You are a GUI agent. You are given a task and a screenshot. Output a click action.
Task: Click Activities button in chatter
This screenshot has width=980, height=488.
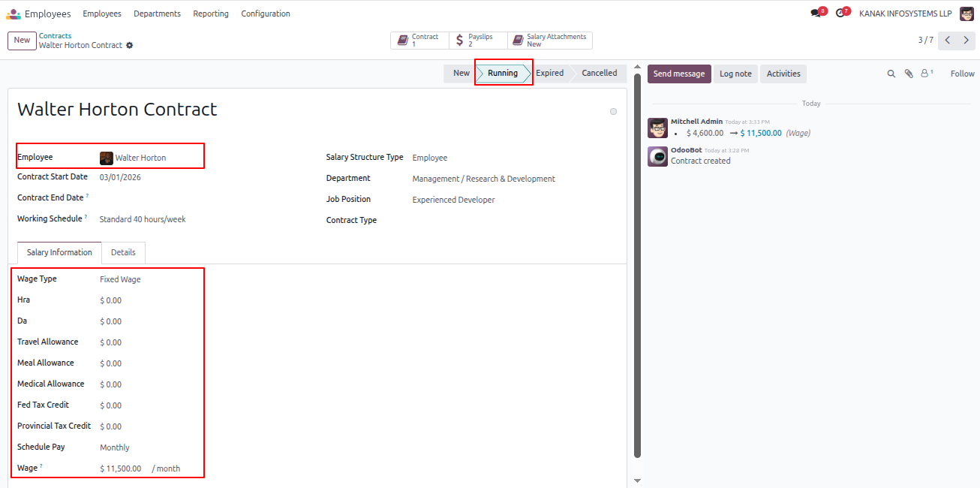click(783, 74)
